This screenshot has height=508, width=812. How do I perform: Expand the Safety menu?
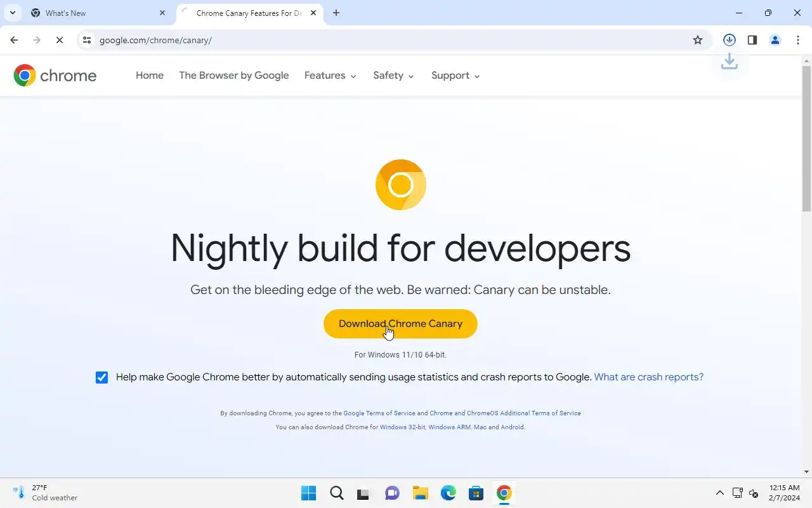tap(393, 75)
